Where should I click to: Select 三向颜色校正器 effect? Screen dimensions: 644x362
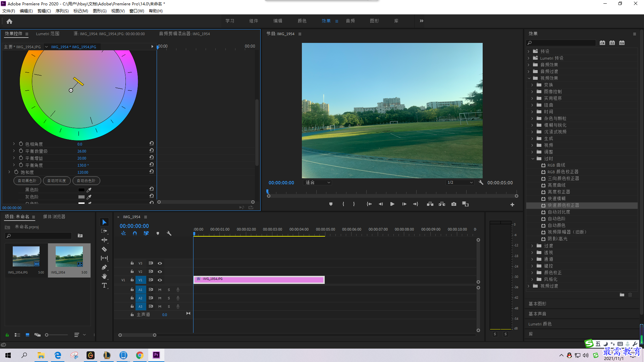(x=563, y=178)
